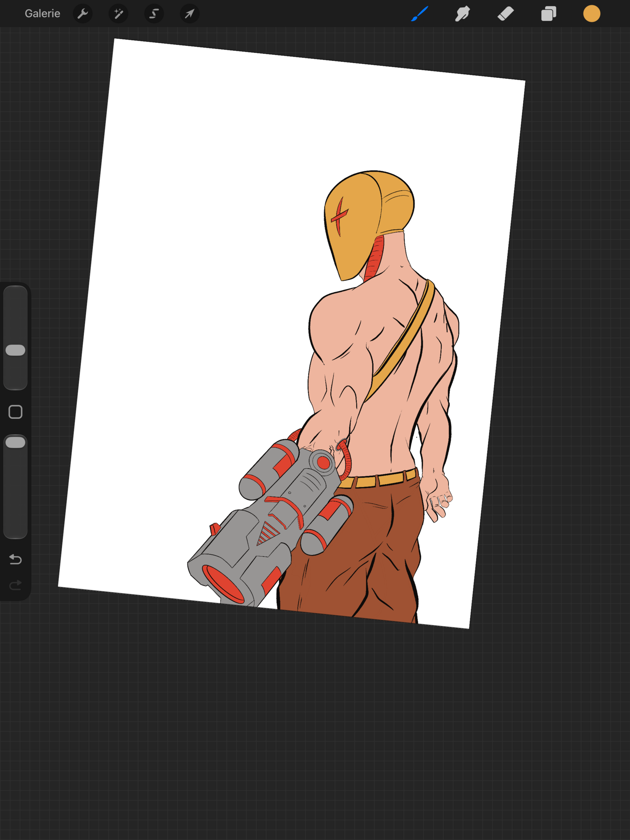630x840 pixels.
Task: Return to Galerie
Action: pyautogui.click(x=42, y=14)
